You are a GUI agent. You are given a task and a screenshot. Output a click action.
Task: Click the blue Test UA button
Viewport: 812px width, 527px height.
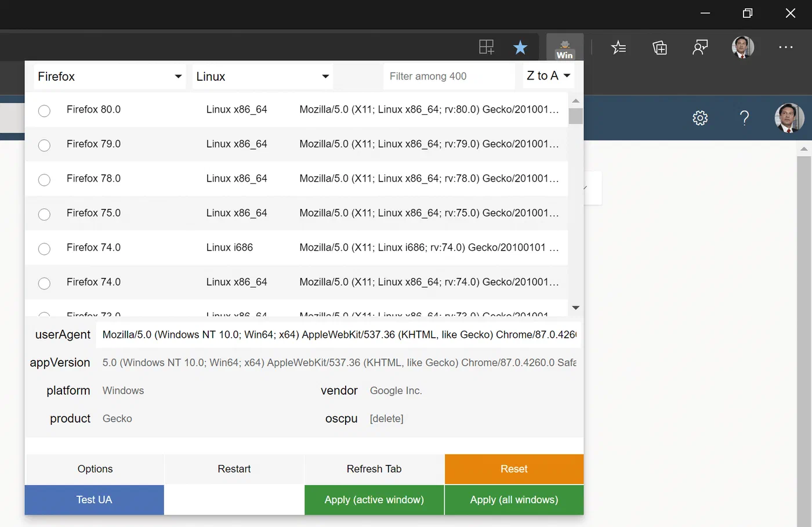(95, 500)
